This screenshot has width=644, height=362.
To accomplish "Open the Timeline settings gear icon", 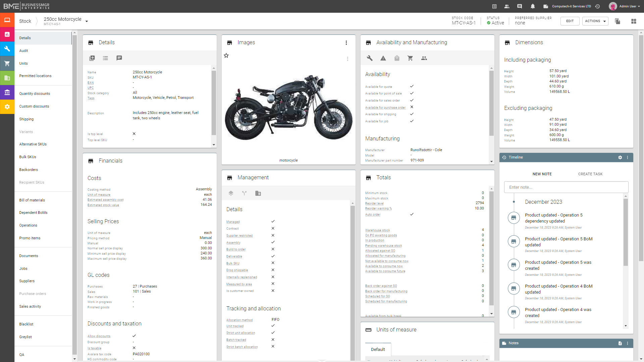I will pos(620,157).
